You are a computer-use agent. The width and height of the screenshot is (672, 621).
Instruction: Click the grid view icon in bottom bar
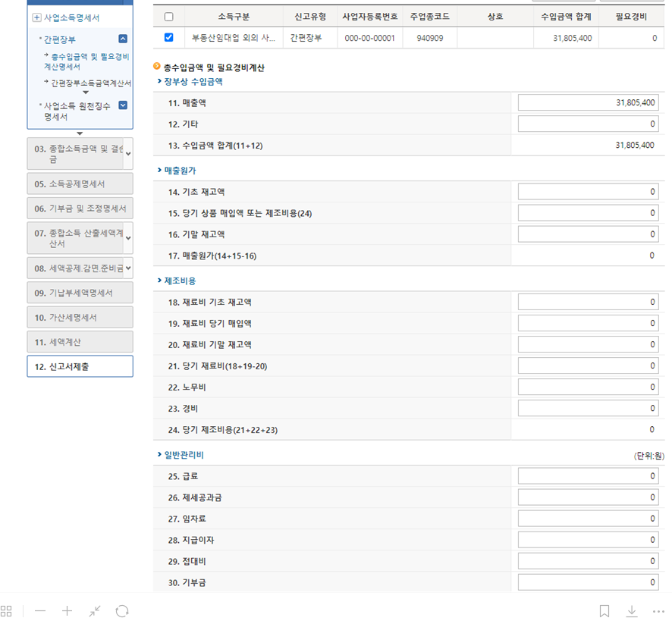6,610
